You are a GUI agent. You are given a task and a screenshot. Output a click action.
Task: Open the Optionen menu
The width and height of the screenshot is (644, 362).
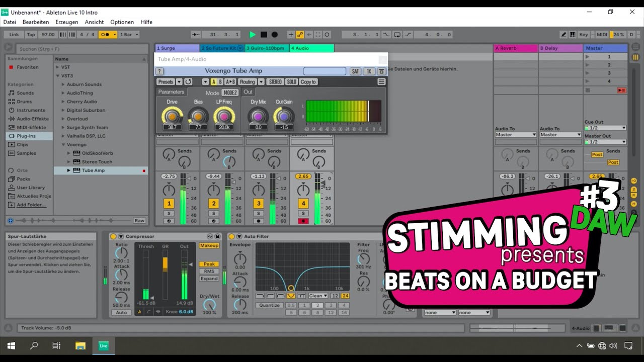[x=122, y=22]
